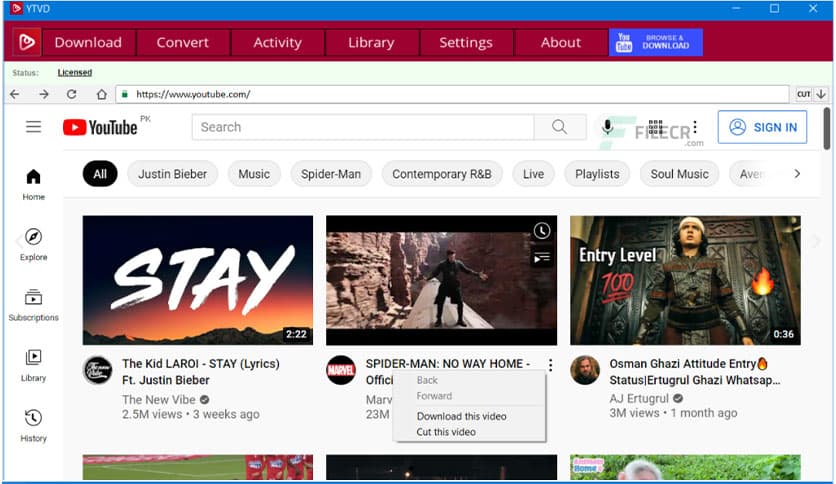
Task: Expand YouTube settings three-dot menu
Action: pyautogui.click(x=695, y=127)
